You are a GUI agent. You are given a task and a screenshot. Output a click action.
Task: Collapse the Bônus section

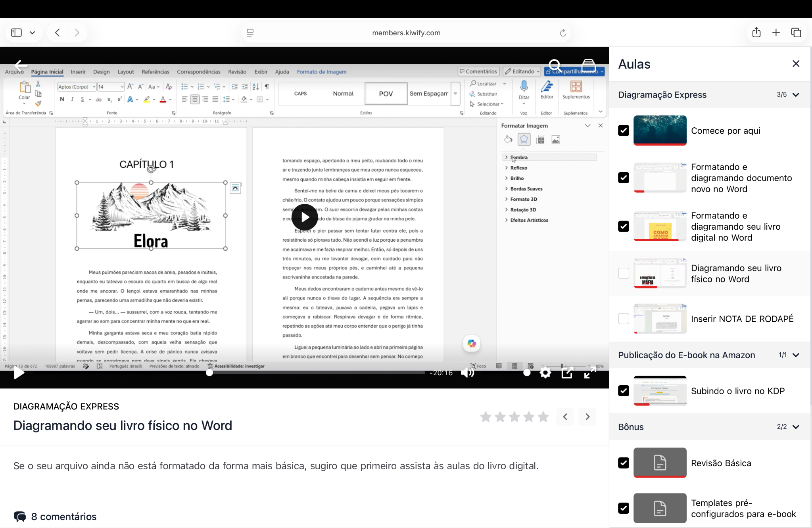tap(796, 427)
